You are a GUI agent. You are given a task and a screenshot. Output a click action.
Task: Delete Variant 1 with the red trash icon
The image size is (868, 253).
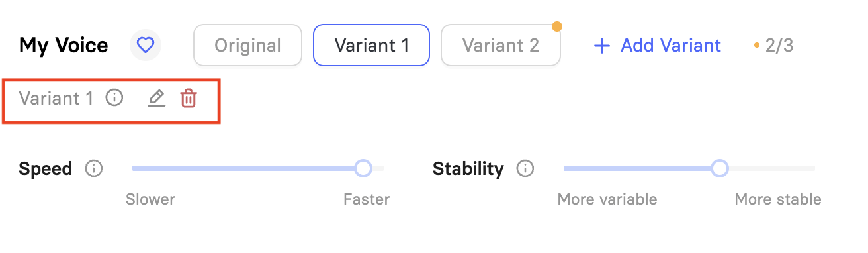(x=189, y=99)
